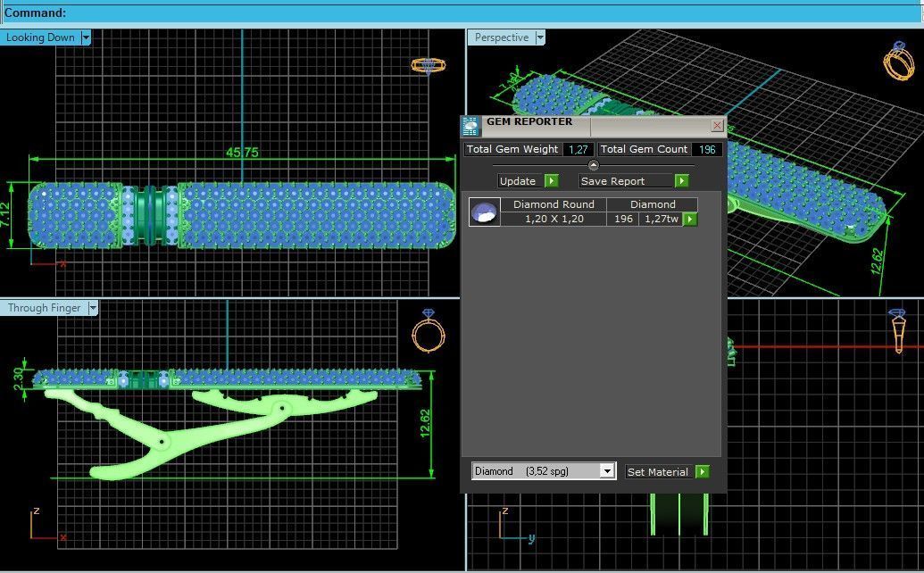Click the gem count cell 196 in table
The height and width of the screenshot is (573, 924).
(x=623, y=219)
